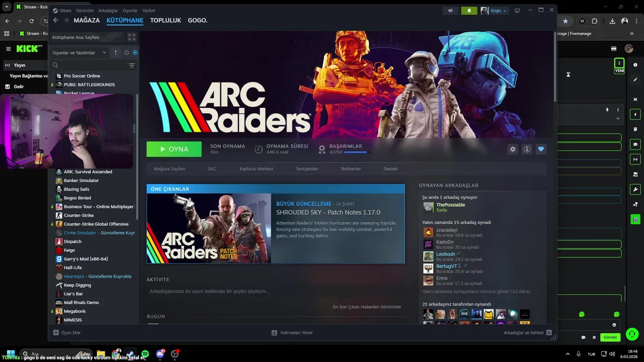The image size is (644, 362).
Task: Click Oyun Ekle add game button
Action: [67, 333]
